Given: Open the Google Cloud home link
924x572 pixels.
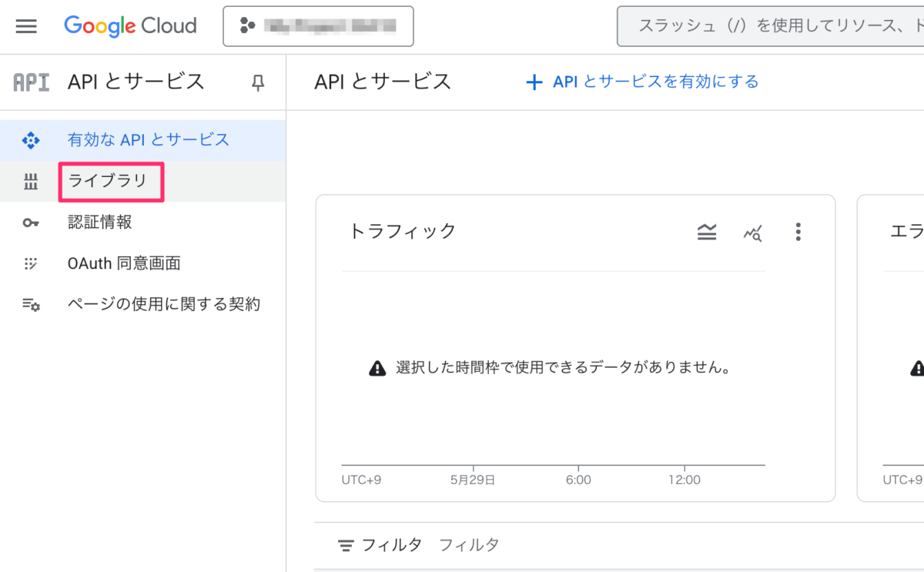Looking at the screenshot, I should pos(130,25).
